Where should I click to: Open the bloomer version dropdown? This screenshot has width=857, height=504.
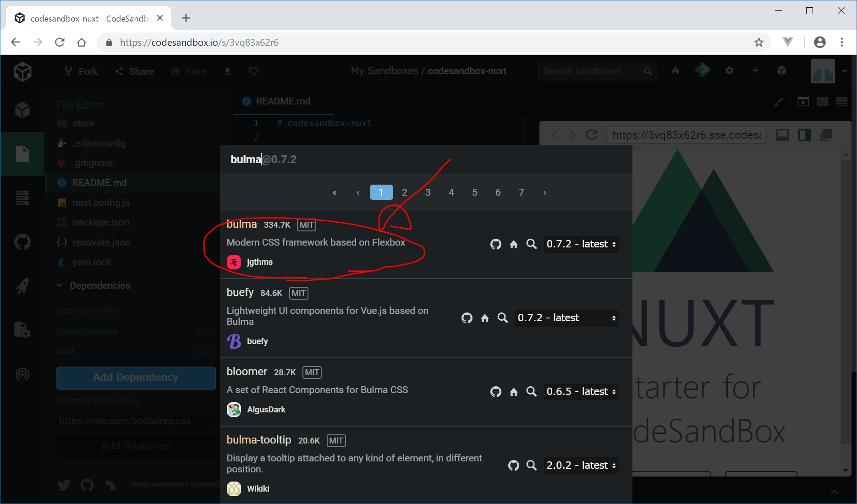click(581, 392)
